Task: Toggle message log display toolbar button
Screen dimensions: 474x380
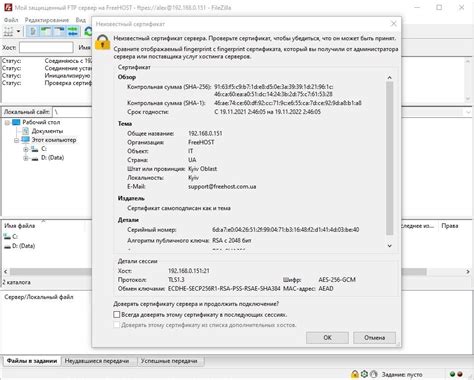Action: tap(33, 32)
